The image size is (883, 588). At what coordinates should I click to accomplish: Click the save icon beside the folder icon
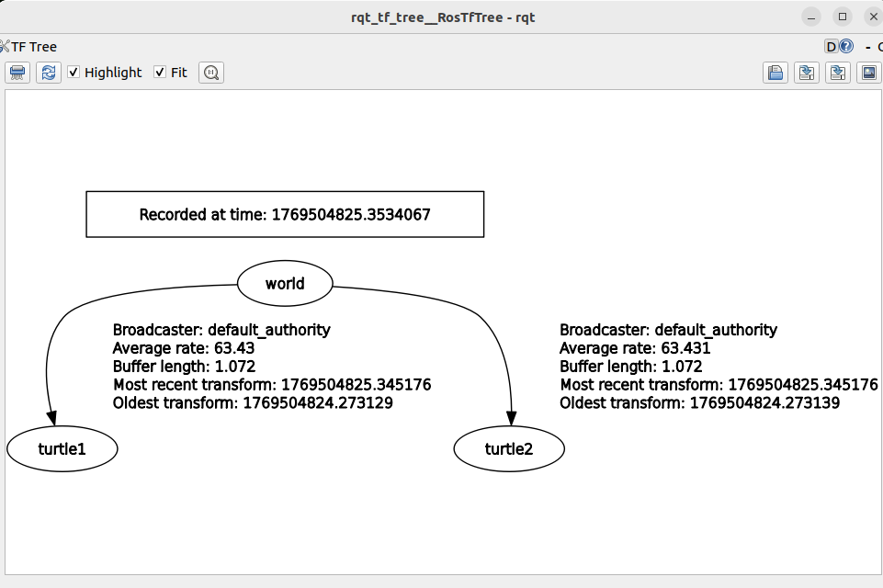coord(807,73)
